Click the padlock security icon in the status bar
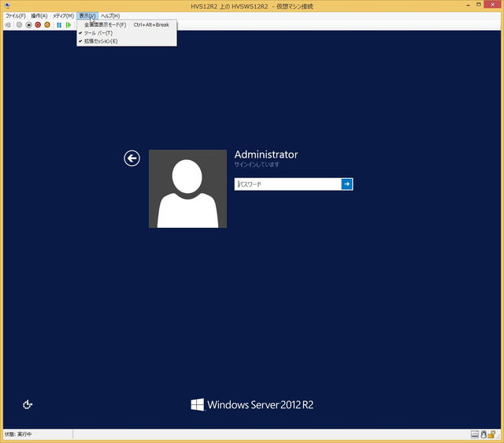This screenshot has height=443, width=504. [x=491, y=434]
